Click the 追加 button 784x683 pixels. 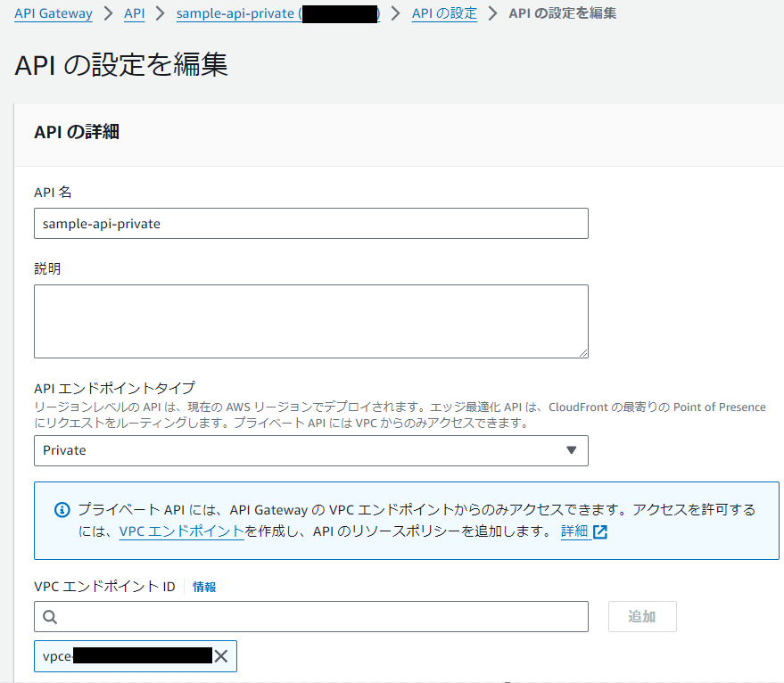(x=642, y=616)
